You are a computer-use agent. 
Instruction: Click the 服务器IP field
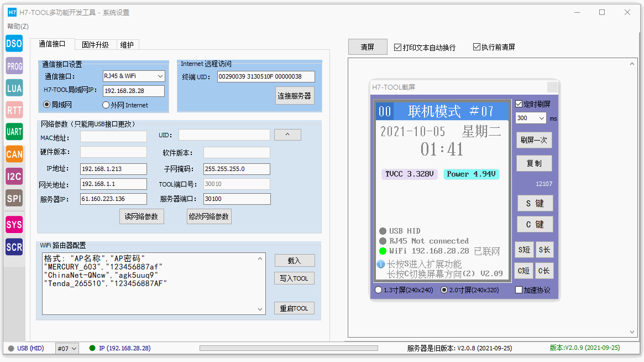(x=113, y=199)
